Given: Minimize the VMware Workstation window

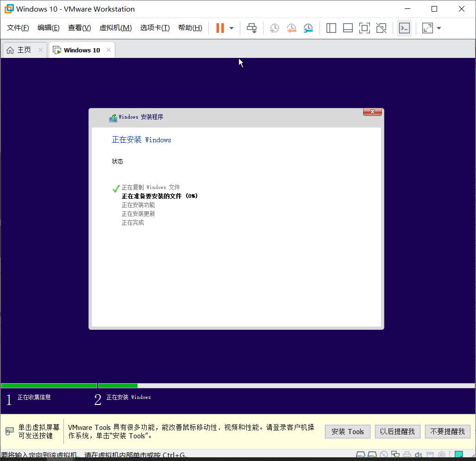Looking at the screenshot, I should (407, 9).
